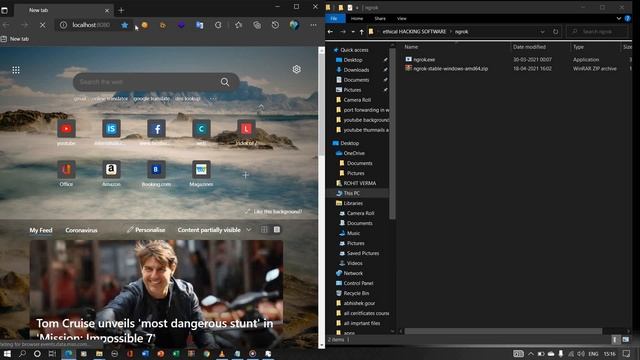Open the Amazon quick link tile
640x360 pixels.
[111, 169]
